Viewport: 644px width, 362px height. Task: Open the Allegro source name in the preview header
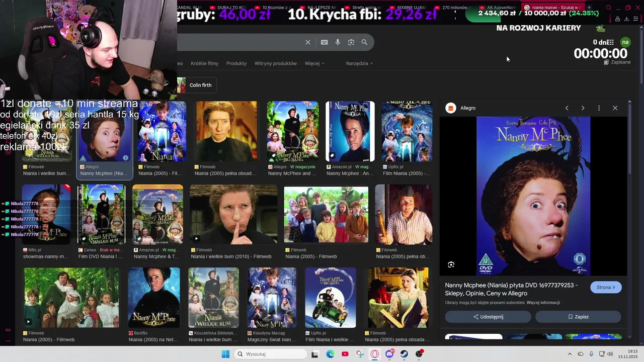click(x=468, y=108)
